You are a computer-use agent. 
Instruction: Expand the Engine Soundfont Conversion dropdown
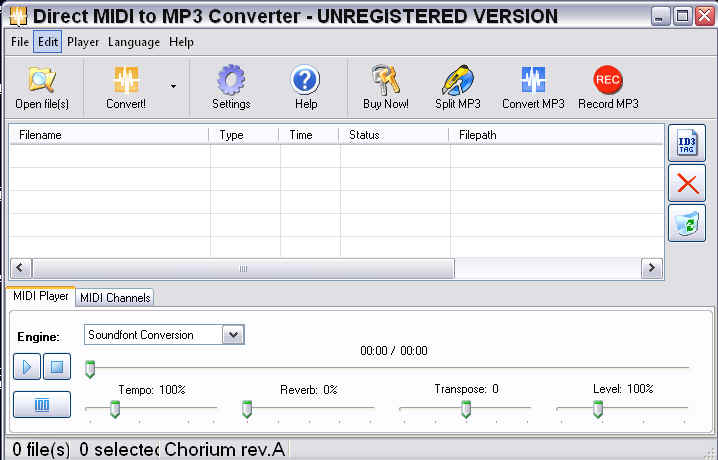pyautogui.click(x=233, y=335)
